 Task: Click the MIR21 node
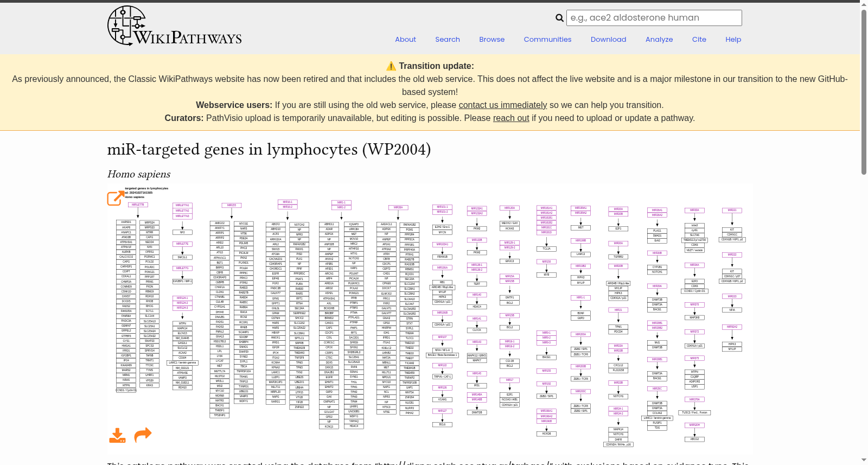click(618, 310)
